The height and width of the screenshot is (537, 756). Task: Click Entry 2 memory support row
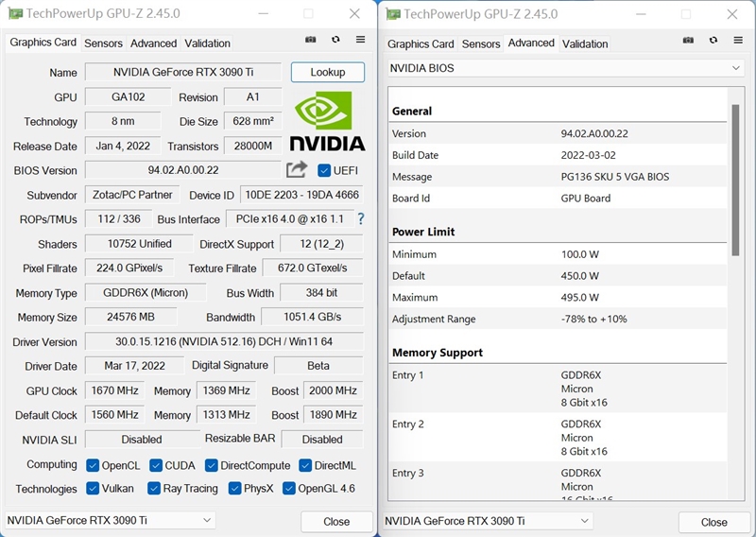pyautogui.click(x=558, y=438)
